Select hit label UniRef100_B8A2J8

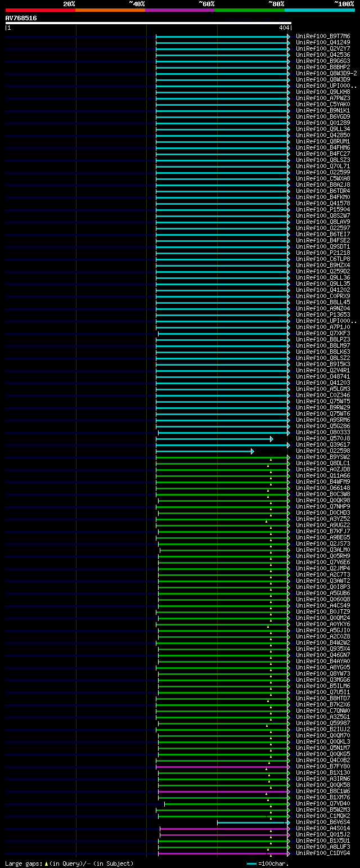[x=323, y=185]
